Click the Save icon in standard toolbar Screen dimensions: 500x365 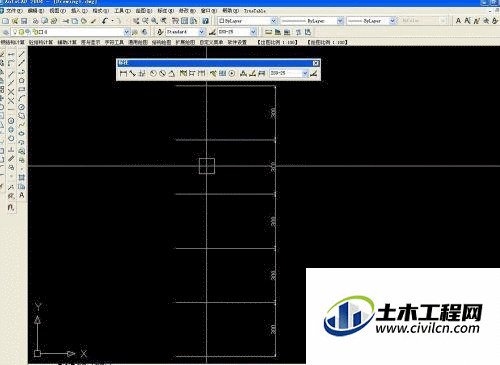pyautogui.click(x=24, y=21)
